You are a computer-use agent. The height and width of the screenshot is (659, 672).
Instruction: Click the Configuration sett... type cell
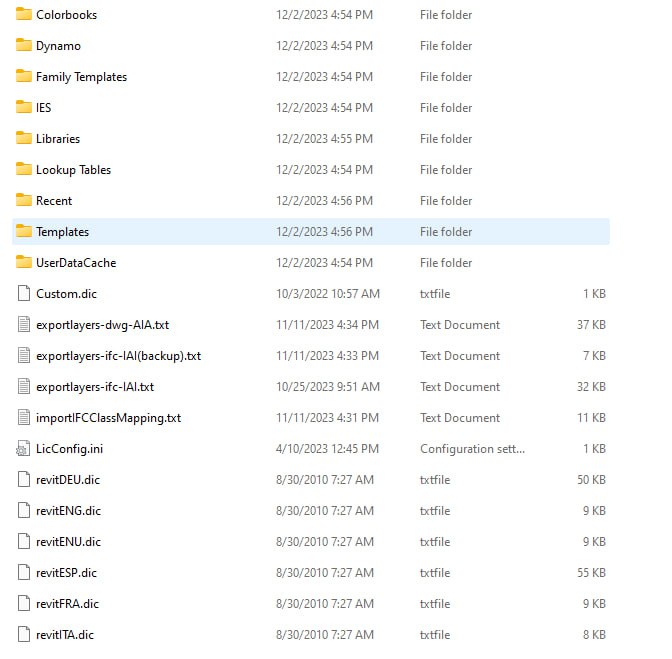tap(472, 449)
